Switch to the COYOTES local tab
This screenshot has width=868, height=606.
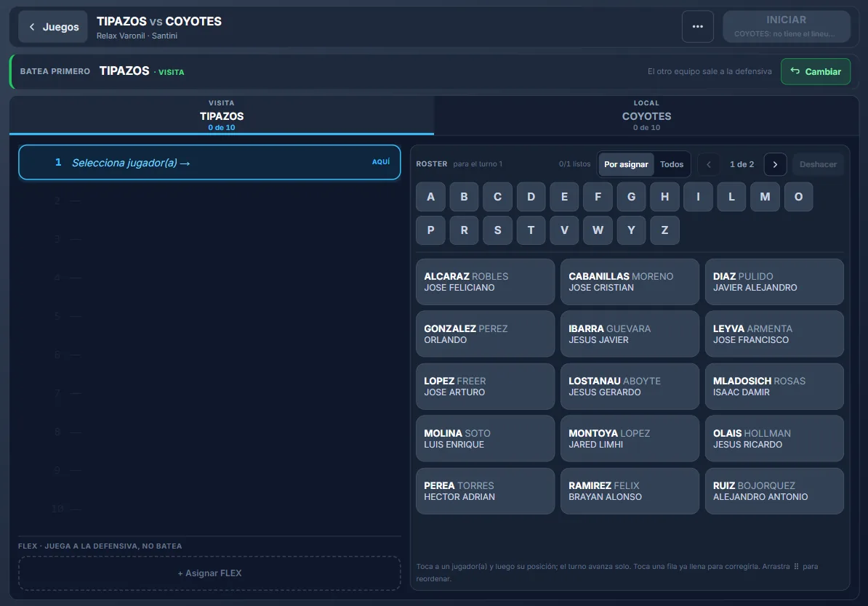pyautogui.click(x=646, y=115)
